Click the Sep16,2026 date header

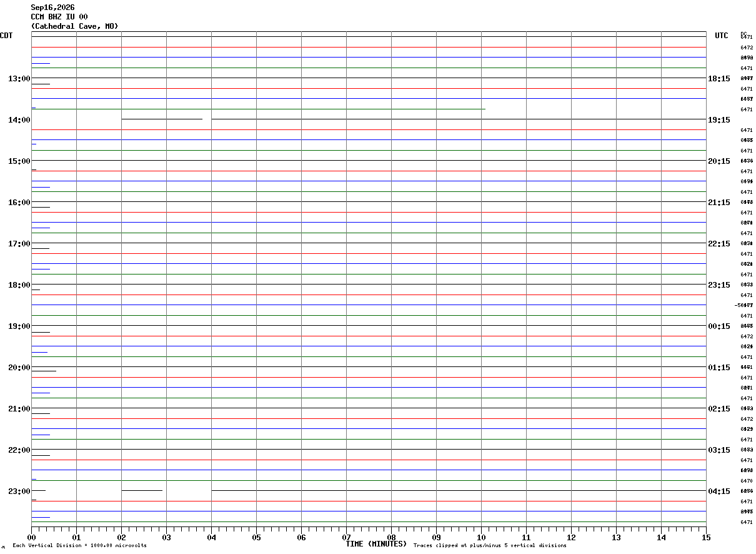(x=53, y=8)
